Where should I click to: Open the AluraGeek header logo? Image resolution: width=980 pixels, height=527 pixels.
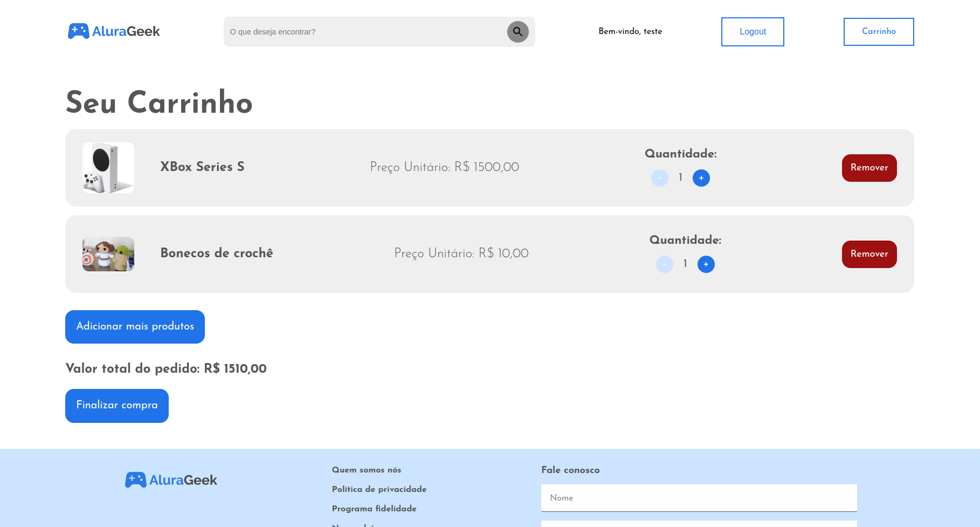(114, 31)
